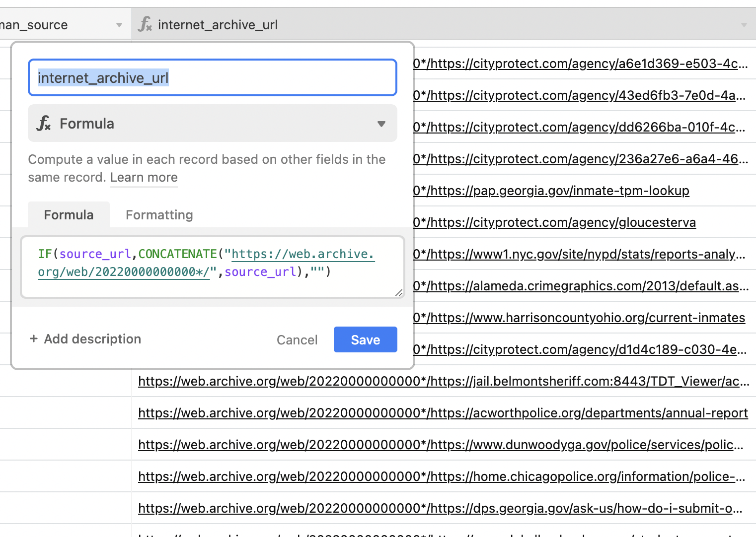The height and width of the screenshot is (537, 756).
Task: Open the Learn more link about formulas
Action: 144,177
